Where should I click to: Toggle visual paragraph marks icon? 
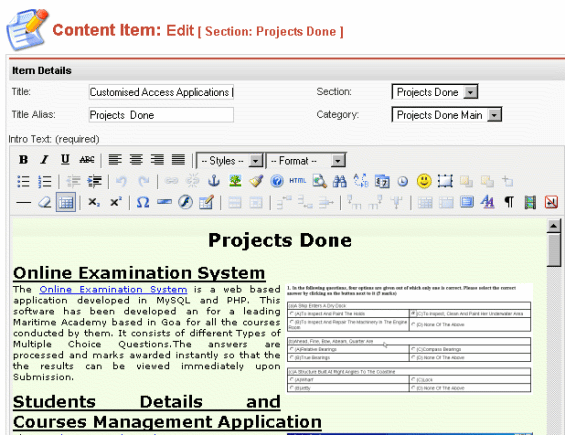(509, 202)
